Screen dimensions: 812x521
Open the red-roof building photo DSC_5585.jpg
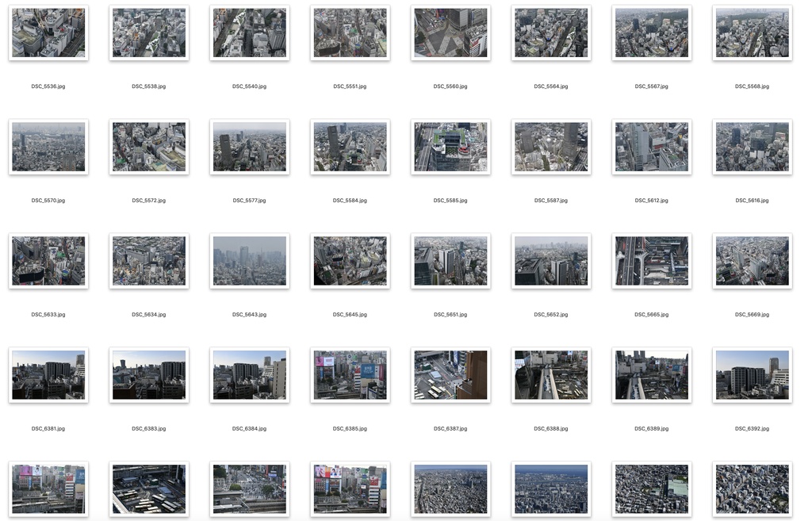pyautogui.click(x=450, y=147)
